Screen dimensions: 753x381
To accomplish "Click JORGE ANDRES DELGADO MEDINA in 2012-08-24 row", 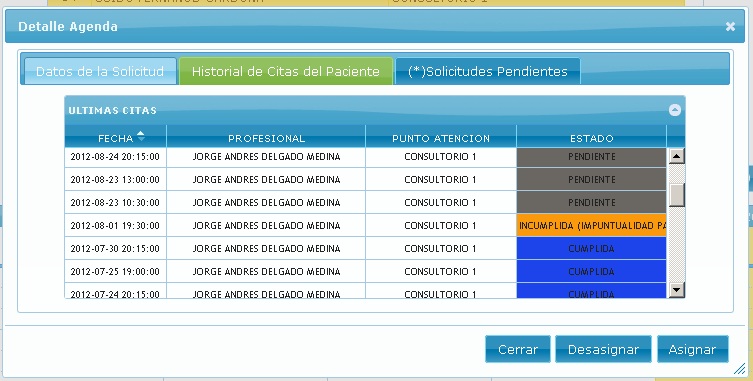I will click(267, 157).
